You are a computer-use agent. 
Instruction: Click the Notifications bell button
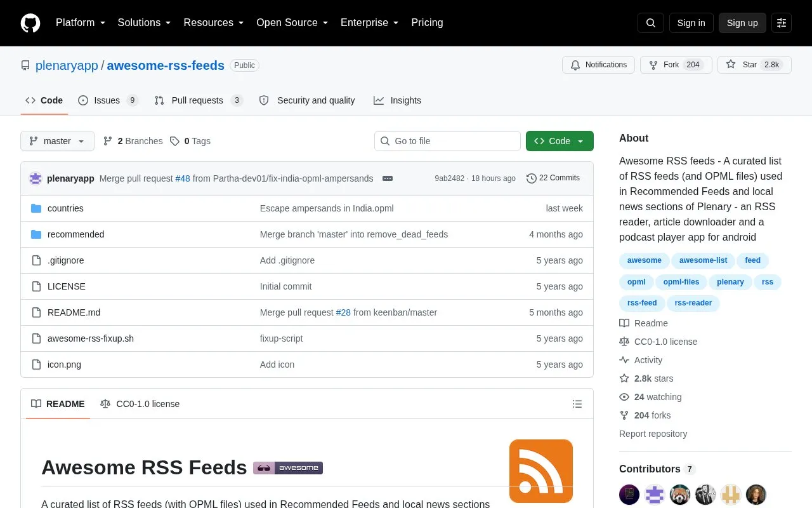tap(598, 65)
